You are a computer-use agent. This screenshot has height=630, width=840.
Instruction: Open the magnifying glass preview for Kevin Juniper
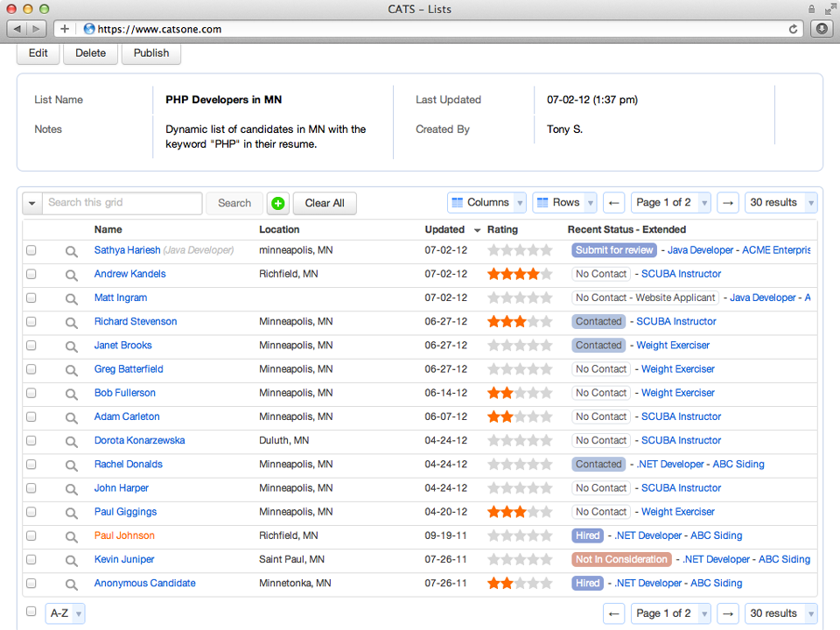click(x=71, y=559)
